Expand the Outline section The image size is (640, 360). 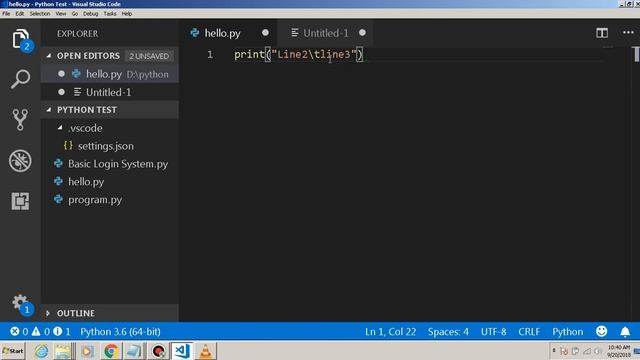point(48,313)
